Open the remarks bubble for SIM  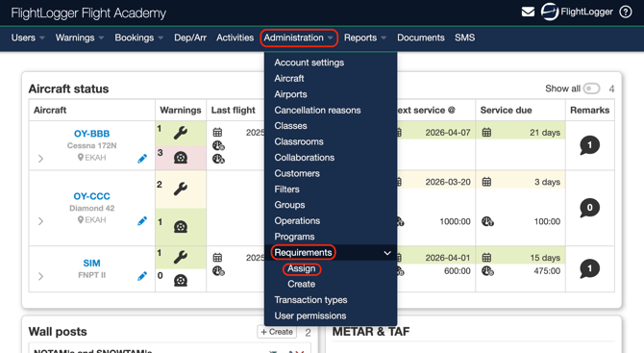[589, 268]
